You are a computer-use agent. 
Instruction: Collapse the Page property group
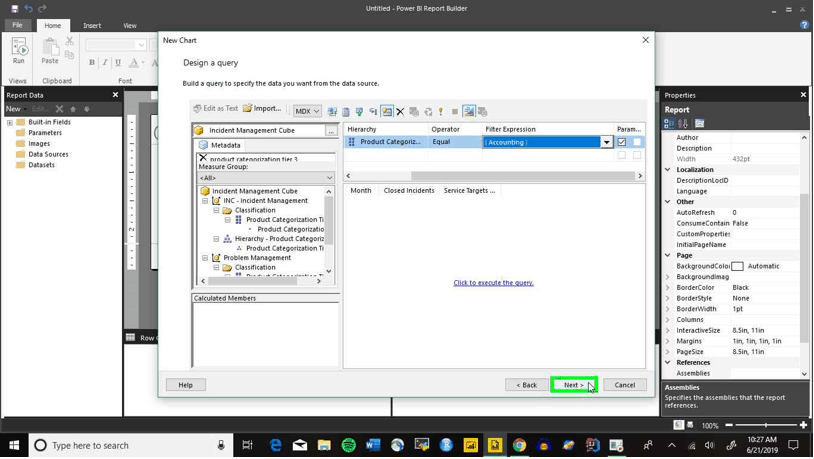point(668,255)
